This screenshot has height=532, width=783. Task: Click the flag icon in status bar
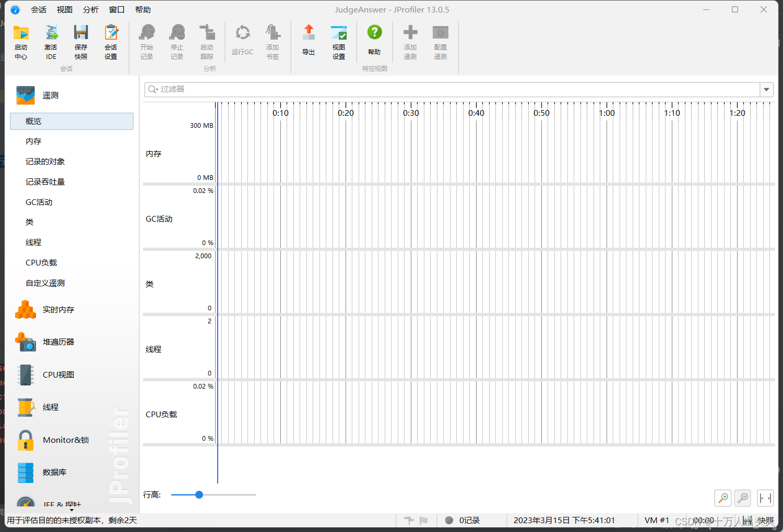pyautogui.click(x=424, y=520)
